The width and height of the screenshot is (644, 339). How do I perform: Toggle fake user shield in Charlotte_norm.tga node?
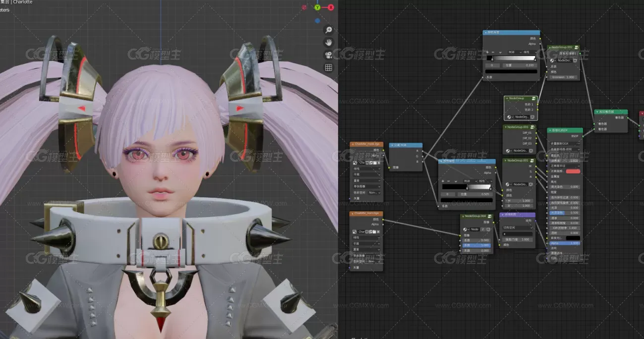367,231
